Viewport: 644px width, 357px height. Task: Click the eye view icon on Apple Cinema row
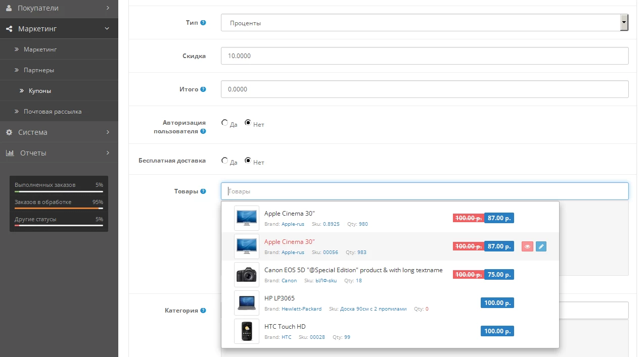pyautogui.click(x=527, y=246)
